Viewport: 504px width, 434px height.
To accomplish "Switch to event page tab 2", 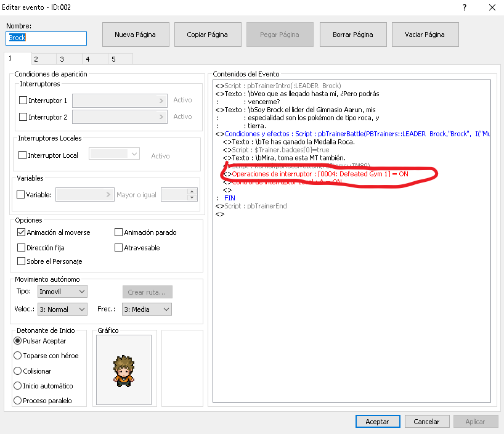I will (x=36, y=59).
